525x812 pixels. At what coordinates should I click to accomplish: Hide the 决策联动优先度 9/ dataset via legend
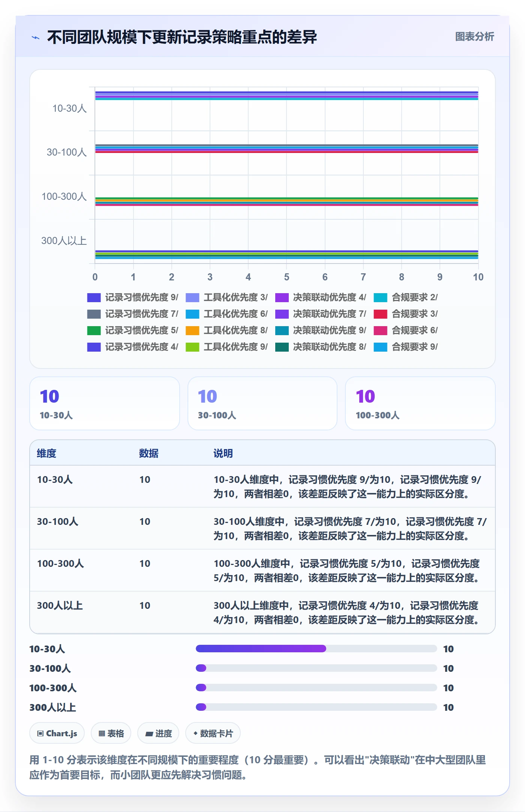point(321,331)
